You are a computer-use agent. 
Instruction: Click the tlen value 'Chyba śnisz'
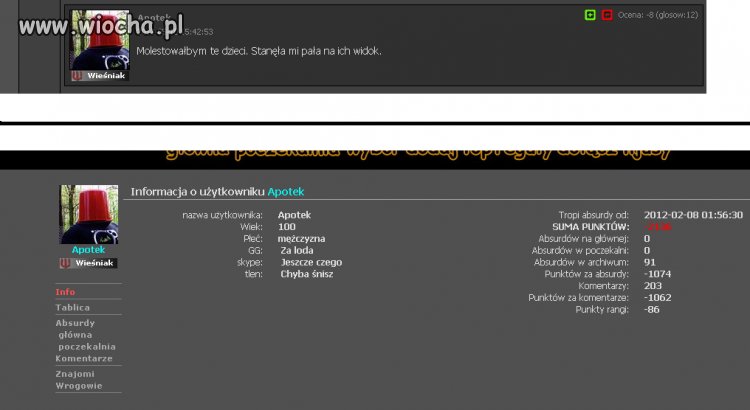click(307, 274)
